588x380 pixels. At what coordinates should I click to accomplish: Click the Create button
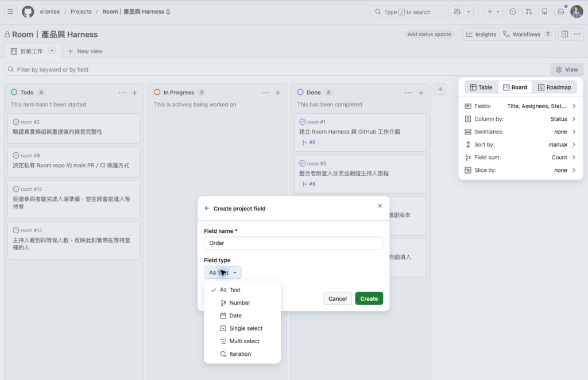coord(369,298)
